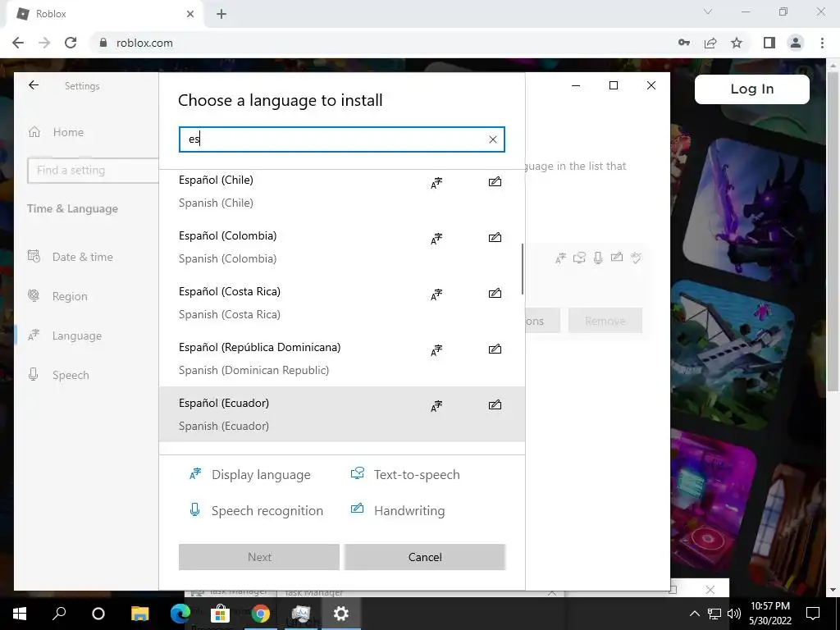Image resolution: width=840 pixels, height=630 pixels.
Task: Select Español (Chile) language entry
Action: coord(342,191)
